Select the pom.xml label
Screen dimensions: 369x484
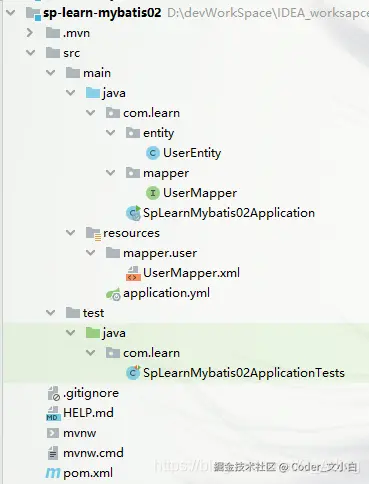pos(88,473)
